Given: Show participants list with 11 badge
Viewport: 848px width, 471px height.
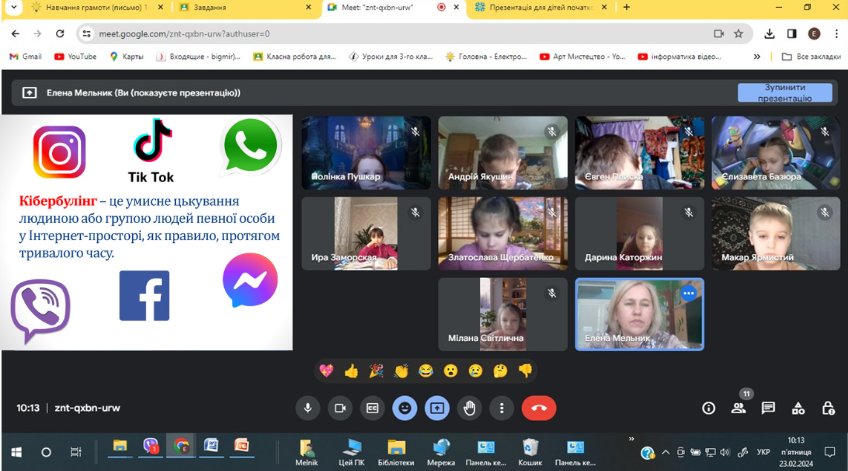Looking at the screenshot, I should tap(739, 408).
